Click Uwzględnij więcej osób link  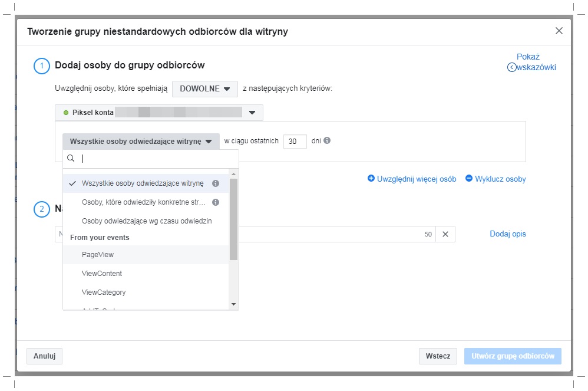tap(417, 179)
